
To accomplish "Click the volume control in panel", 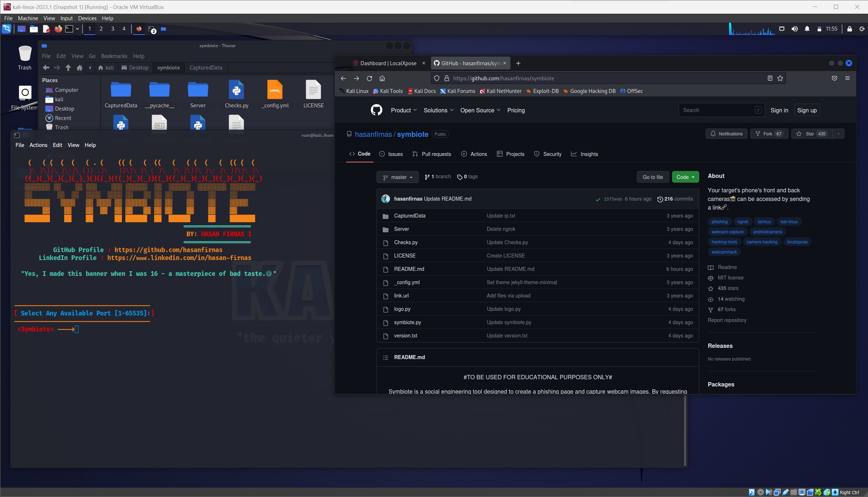I will tap(794, 29).
